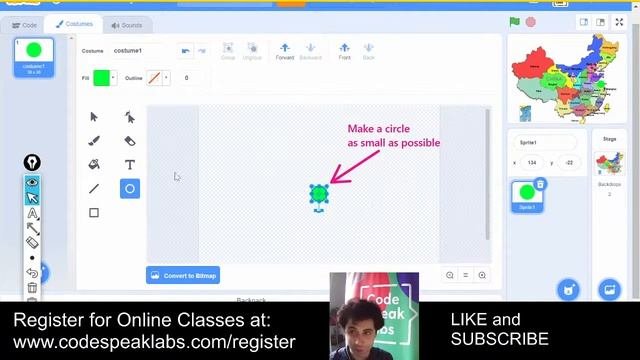Zoom out the paint canvas

click(450, 275)
